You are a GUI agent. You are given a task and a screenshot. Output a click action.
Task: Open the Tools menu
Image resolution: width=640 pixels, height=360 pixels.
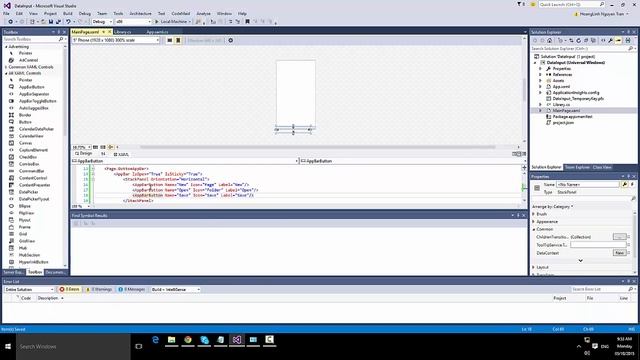point(118,13)
